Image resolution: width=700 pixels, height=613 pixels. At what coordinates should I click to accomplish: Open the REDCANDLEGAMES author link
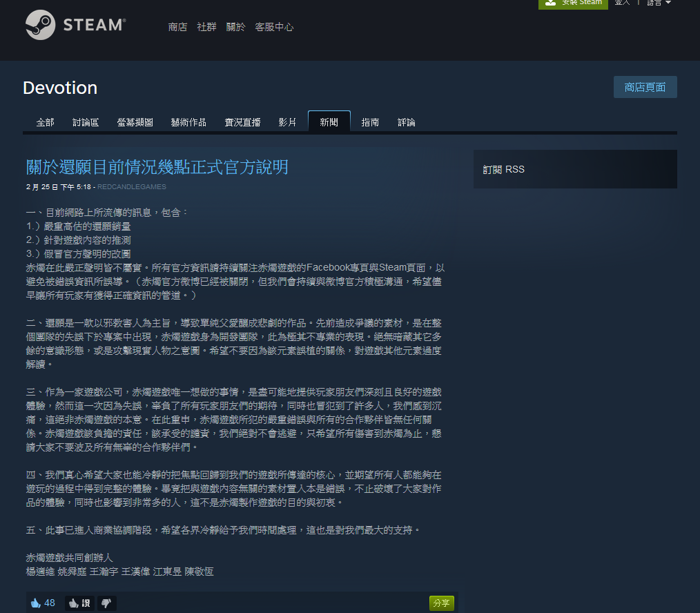[132, 187]
